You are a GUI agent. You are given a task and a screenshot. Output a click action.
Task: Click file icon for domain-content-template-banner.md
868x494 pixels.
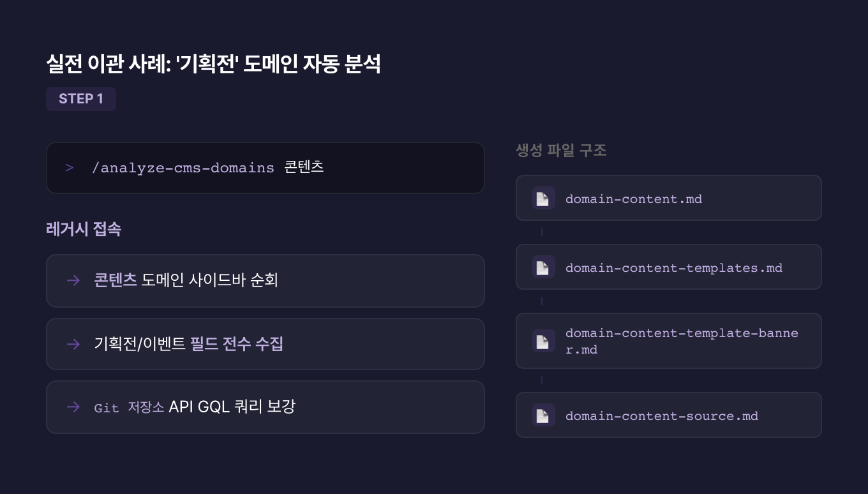[x=543, y=341]
